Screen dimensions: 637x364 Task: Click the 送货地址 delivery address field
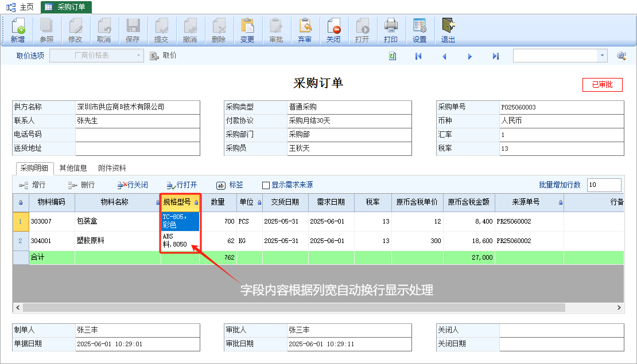click(x=137, y=148)
